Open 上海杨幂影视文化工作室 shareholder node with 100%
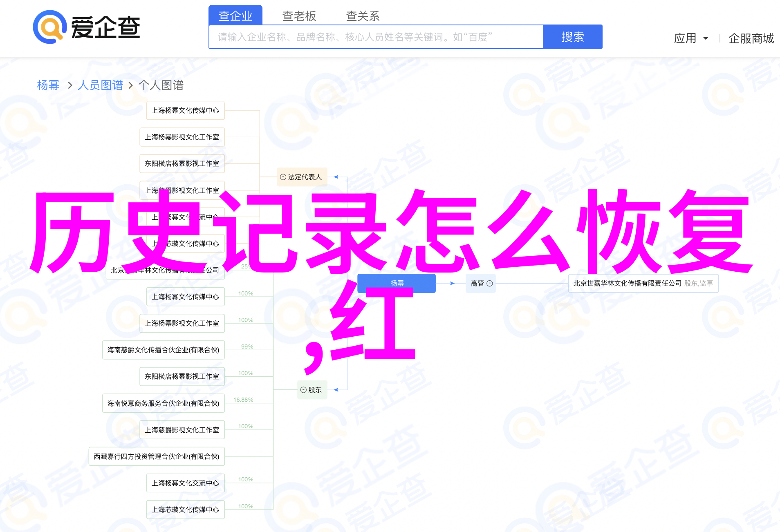 [x=182, y=323]
